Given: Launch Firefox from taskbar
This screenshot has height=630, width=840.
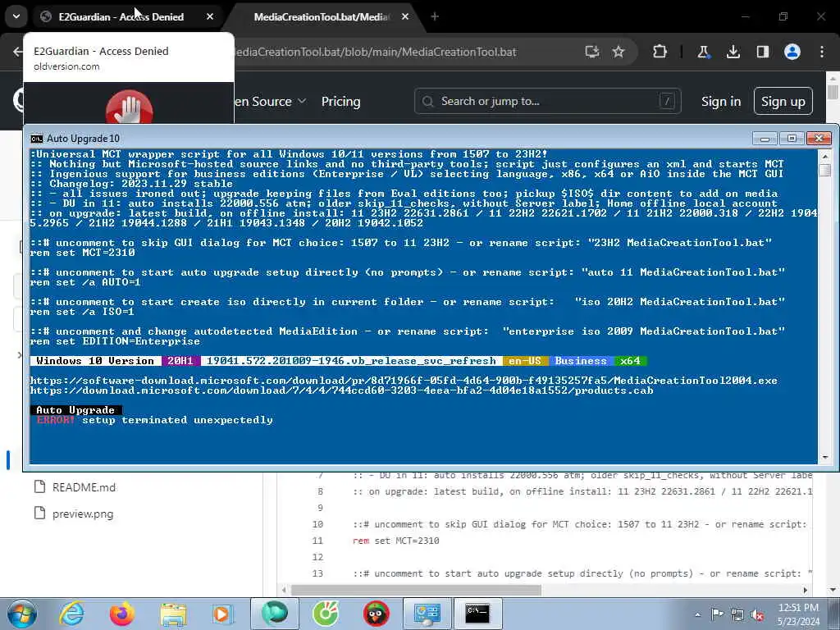Looking at the screenshot, I should click(122, 614).
